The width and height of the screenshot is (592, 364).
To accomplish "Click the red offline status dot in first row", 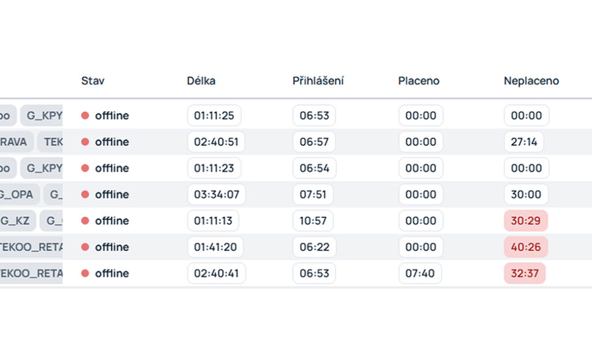I will pos(85,116).
